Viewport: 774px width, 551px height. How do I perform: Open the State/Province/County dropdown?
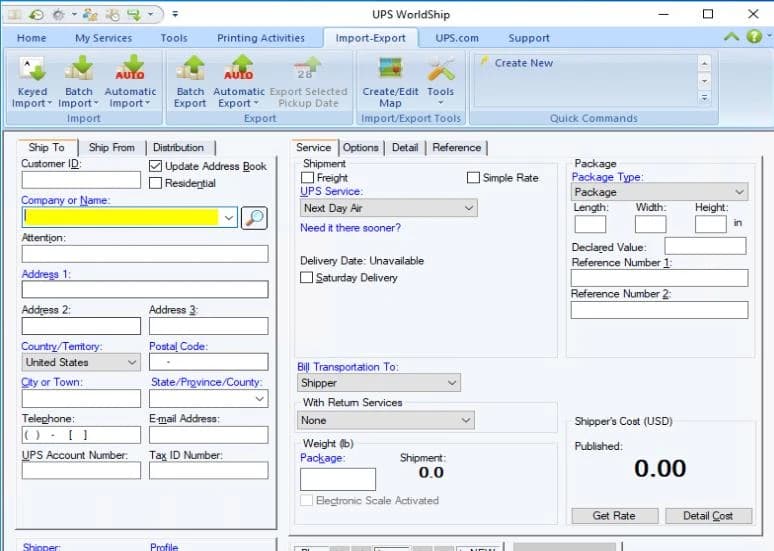point(209,398)
